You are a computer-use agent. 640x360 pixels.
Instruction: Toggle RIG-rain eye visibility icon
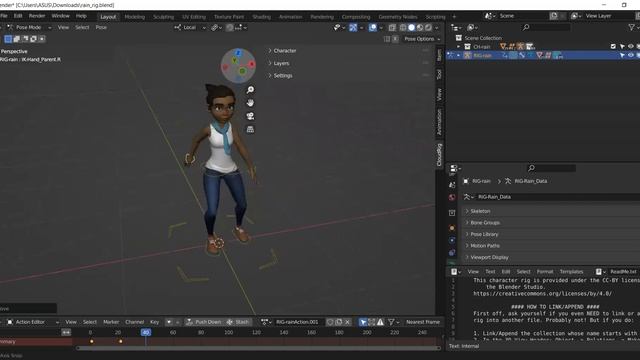(x=631, y=55)
